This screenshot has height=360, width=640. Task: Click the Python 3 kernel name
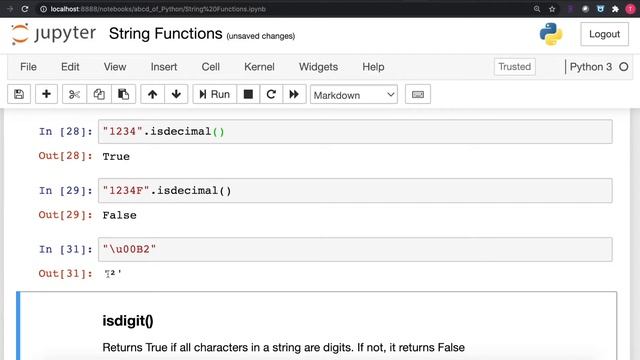tap(591, 67)
